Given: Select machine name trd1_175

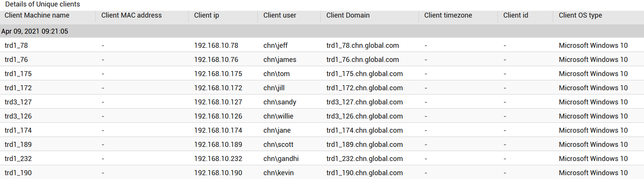Looking at the screenshot, I should click(x=18, y=74).
